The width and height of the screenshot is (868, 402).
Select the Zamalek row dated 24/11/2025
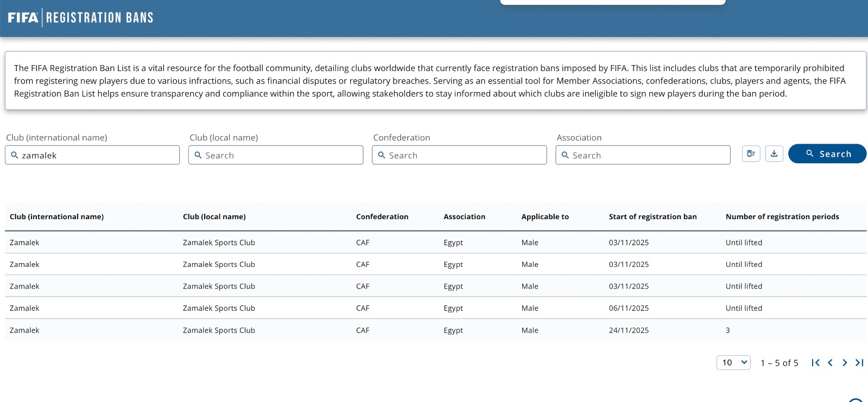pos(435,330)
